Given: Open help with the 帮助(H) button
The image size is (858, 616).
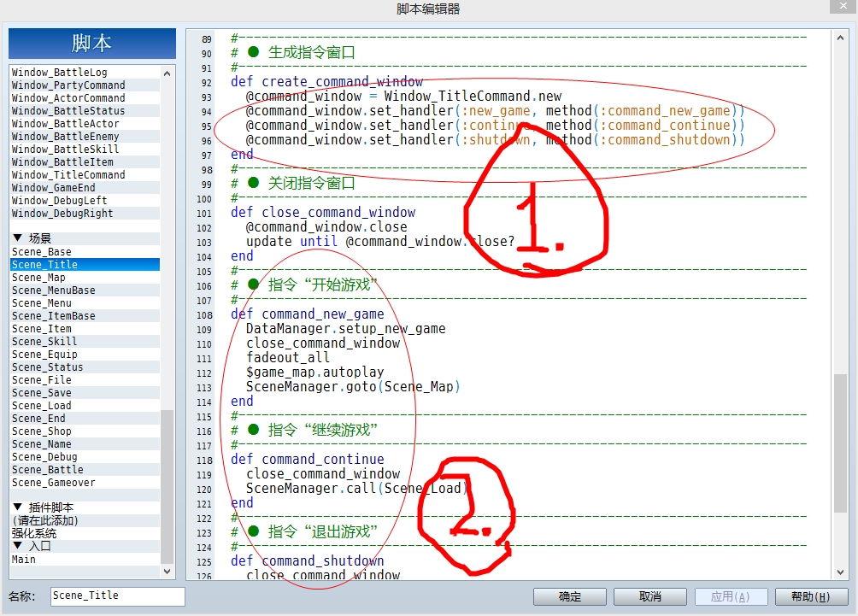Looking at the screenshot, I should click(x=811, y=597).
